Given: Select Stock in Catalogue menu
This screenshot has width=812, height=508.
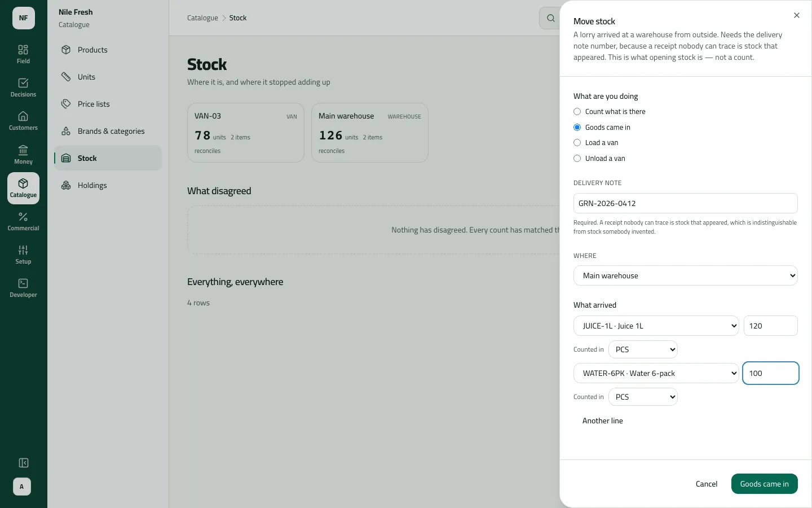Looking at the screenshot, I should pyautogui.click(x=108, y=158).
